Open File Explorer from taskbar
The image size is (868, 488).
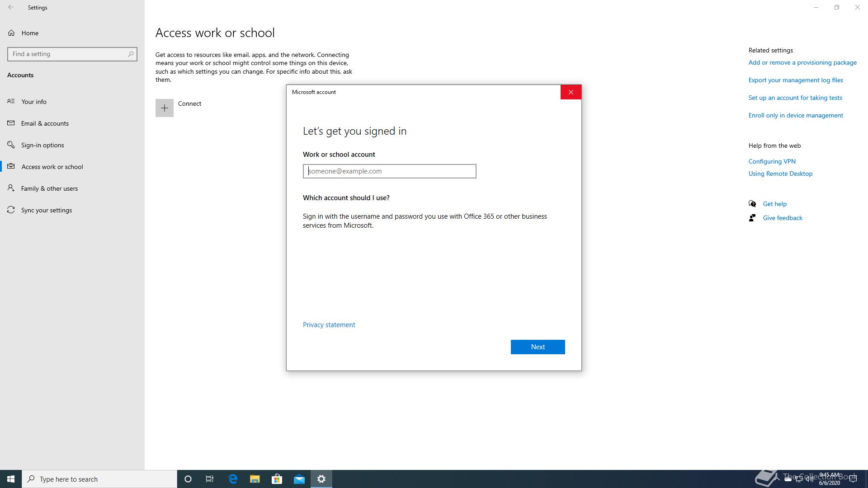(x=255, y=479)
